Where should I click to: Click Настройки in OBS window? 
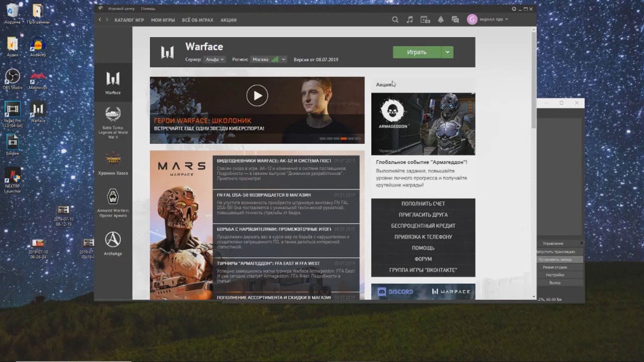(555, 275)
